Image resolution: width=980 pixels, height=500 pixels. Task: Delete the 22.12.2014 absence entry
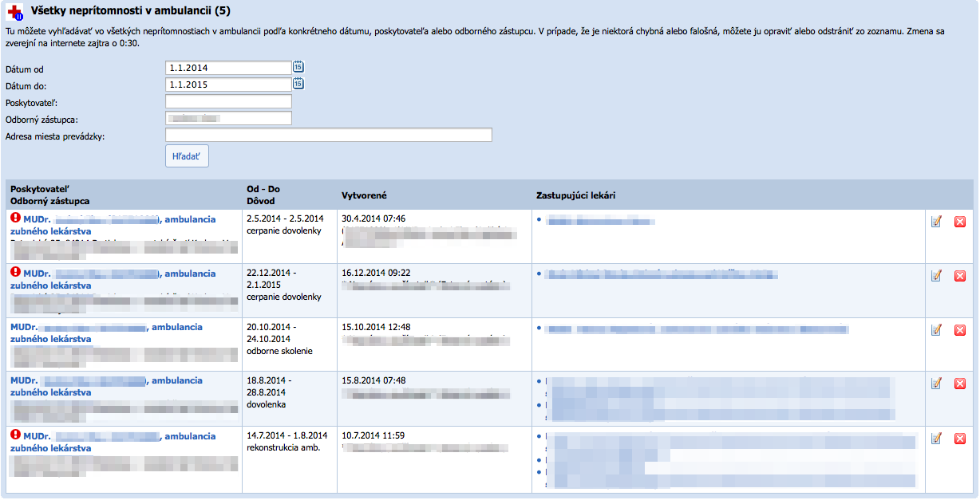coord(959,276)
